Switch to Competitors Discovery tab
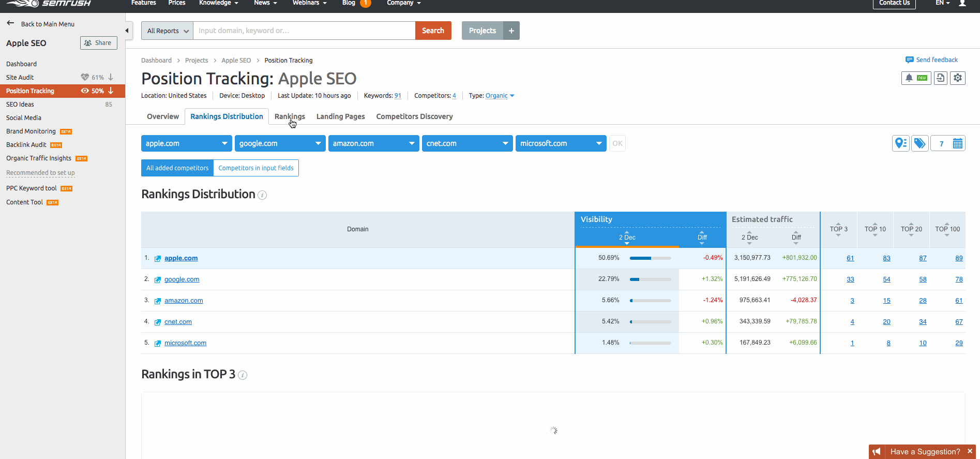This screenshot has width=980, height=459. (x=415, y=116)
